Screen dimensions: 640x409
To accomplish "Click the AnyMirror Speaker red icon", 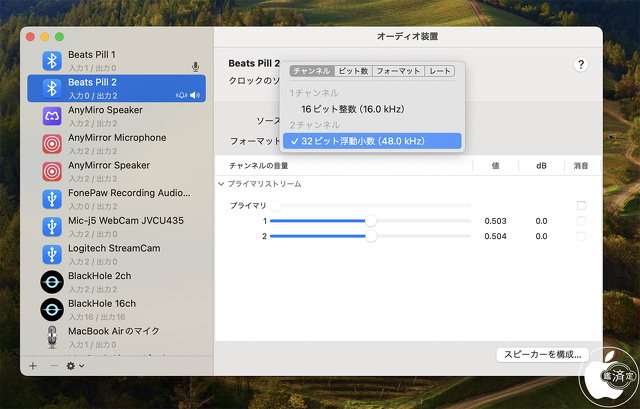I will click(x=52, y=171).
